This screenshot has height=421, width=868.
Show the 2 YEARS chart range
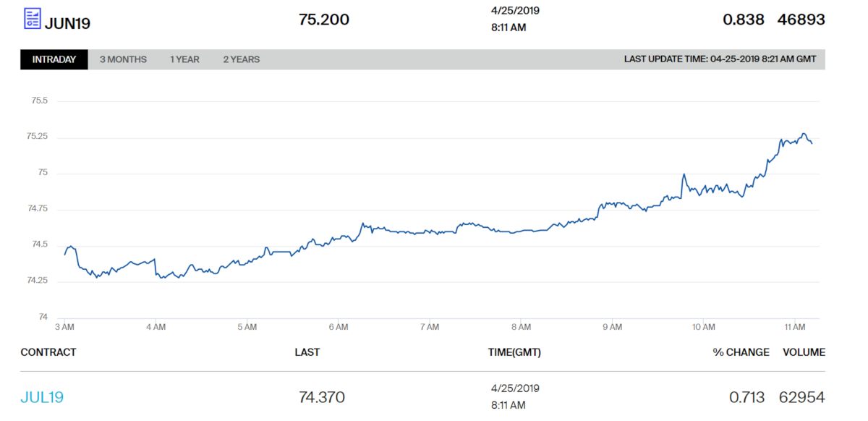pos(241,59)
